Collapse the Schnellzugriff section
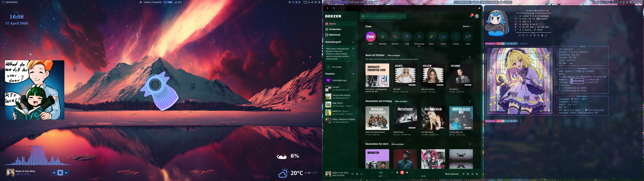The height and width of the screenshot is (181, 644). coord(353,42)
